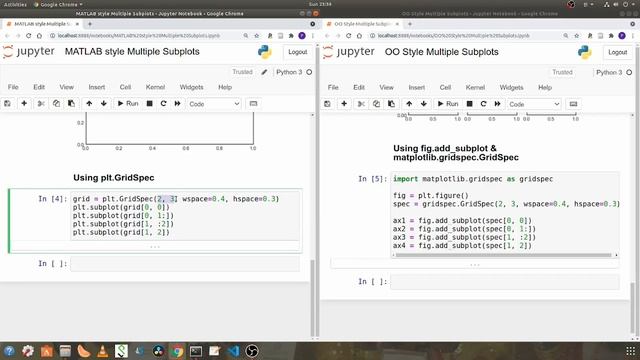640x360 pixels.
Task: Insert a cell below in the MATLAB style notebook
Action: pos(24,104)
